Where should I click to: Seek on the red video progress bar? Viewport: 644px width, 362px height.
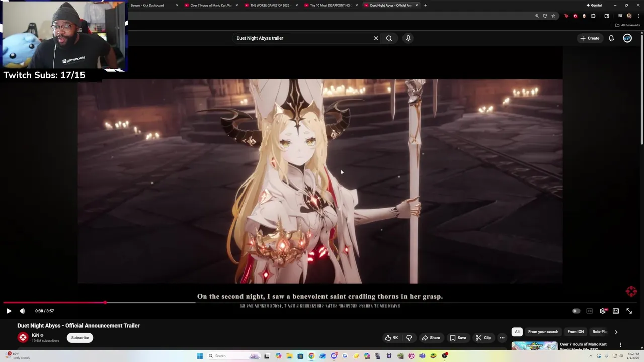[322, 302]
